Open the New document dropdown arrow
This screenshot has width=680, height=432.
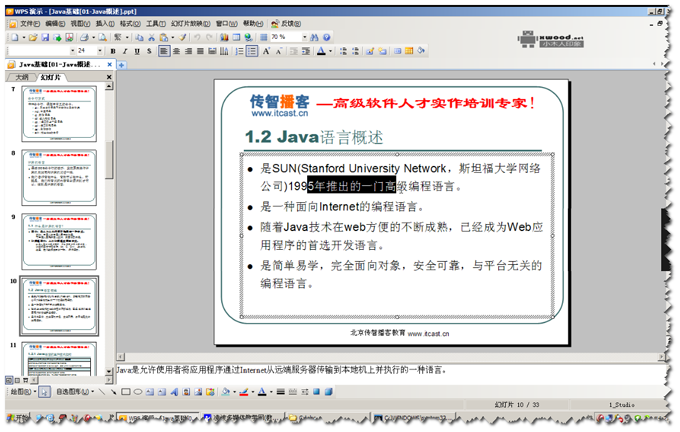pos(24,38)
